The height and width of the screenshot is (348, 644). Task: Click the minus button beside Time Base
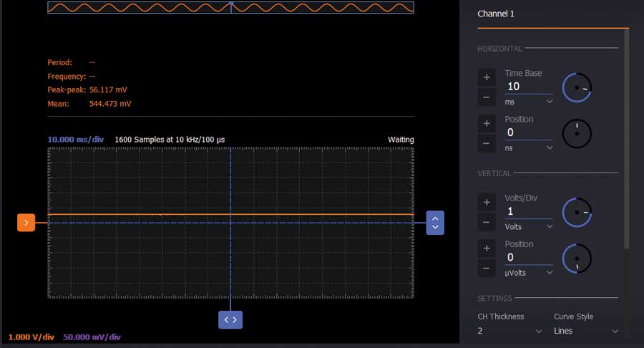pyautogui.click(x=487, y=97)
